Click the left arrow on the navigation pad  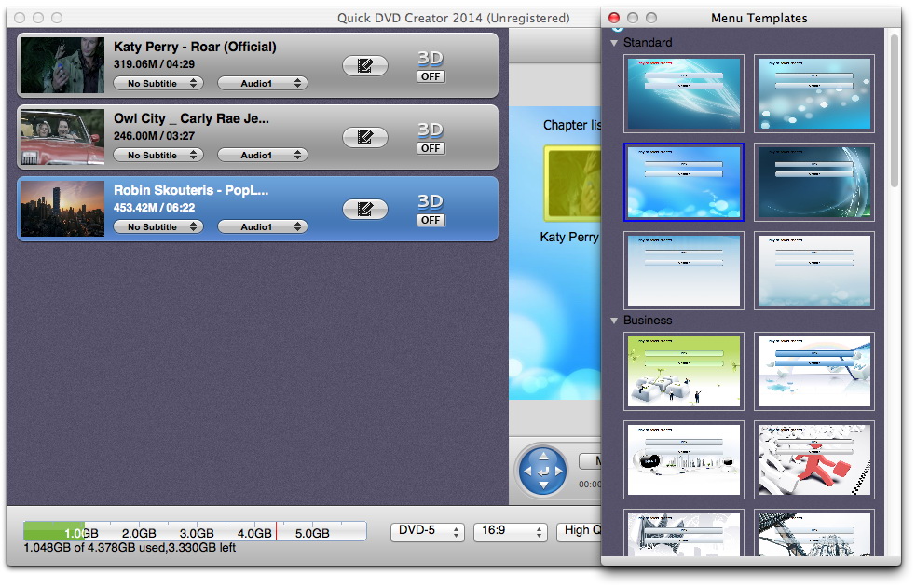(528, 471)
